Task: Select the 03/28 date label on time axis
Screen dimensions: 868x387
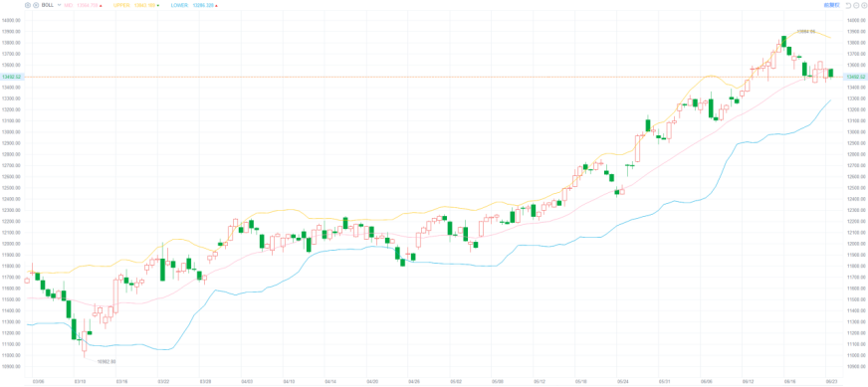Action: point(205,381)
